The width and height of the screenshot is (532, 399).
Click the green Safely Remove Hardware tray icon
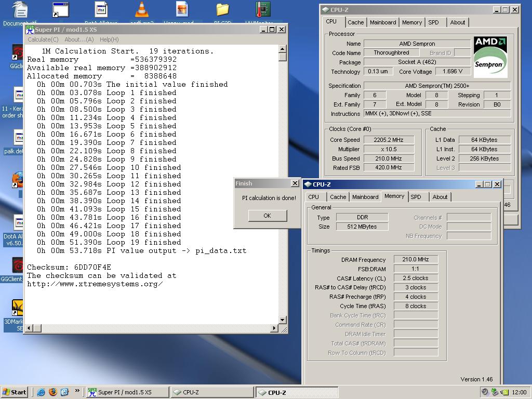[x=495, y=392]
